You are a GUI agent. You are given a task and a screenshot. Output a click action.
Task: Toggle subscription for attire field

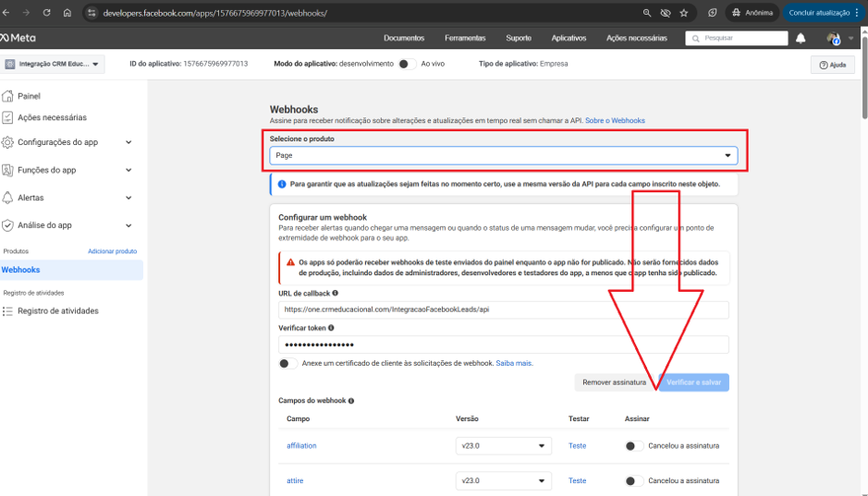633,480
